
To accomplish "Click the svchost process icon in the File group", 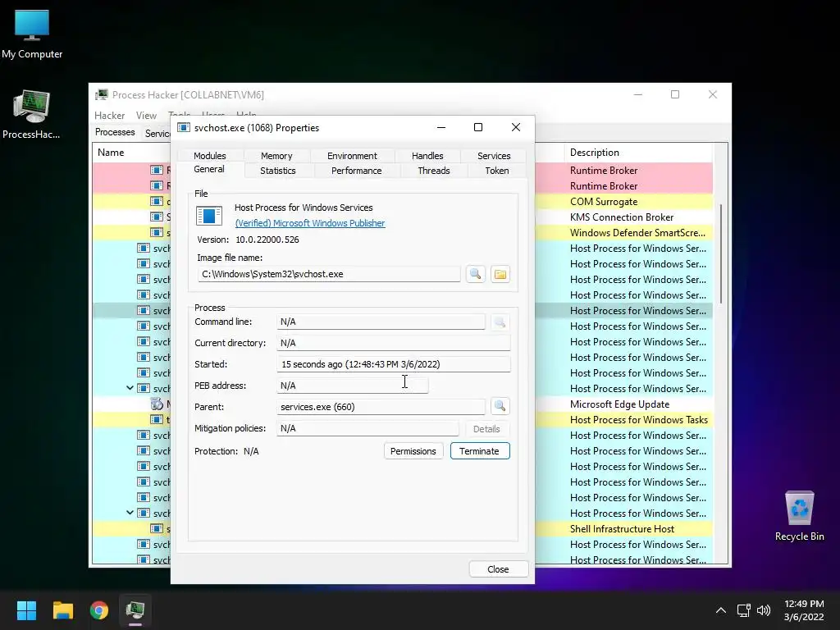I will [x=209, y=216].
